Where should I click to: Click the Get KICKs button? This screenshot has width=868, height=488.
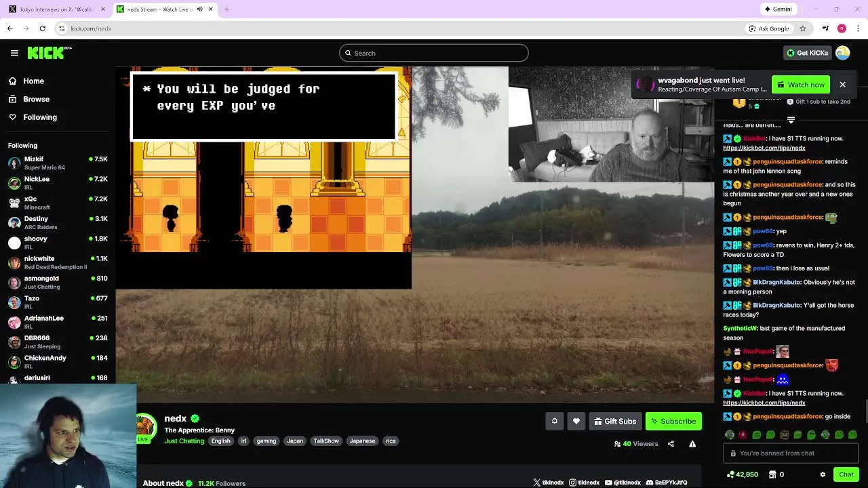click(x=807, y=53)
